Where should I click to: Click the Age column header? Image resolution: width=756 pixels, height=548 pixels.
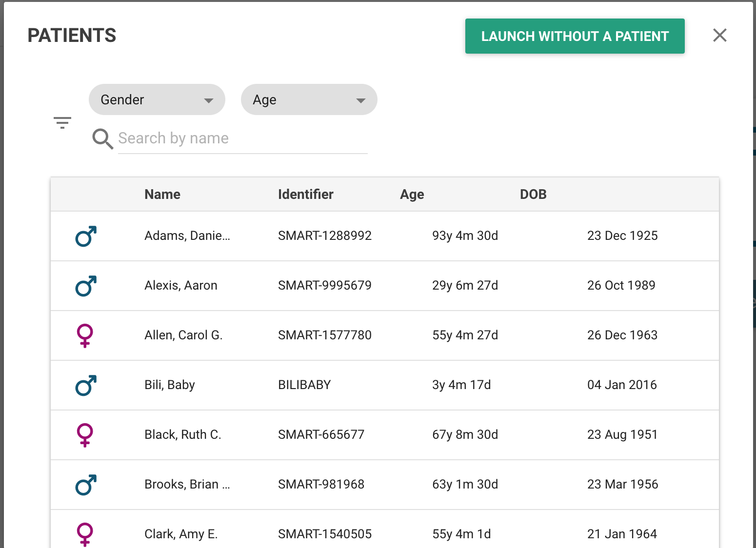coord(412,195)
